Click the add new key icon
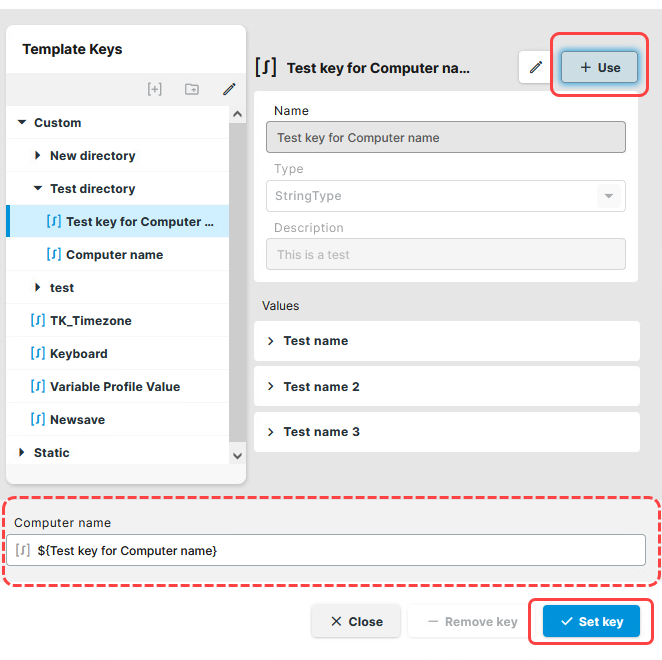 154,89
